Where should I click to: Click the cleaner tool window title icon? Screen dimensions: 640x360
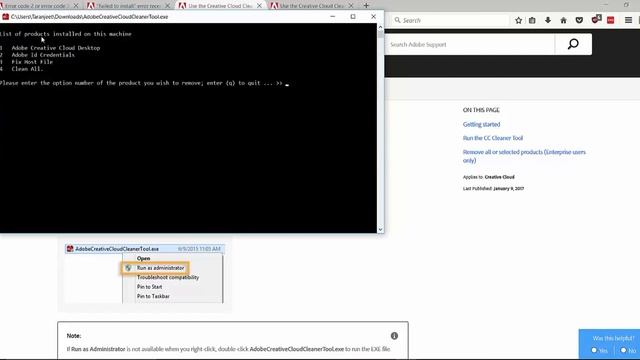click(5, 17)
